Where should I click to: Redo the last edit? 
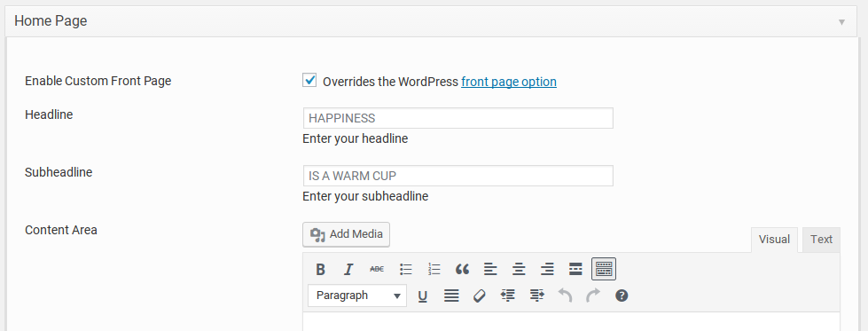tap(593, 296)
